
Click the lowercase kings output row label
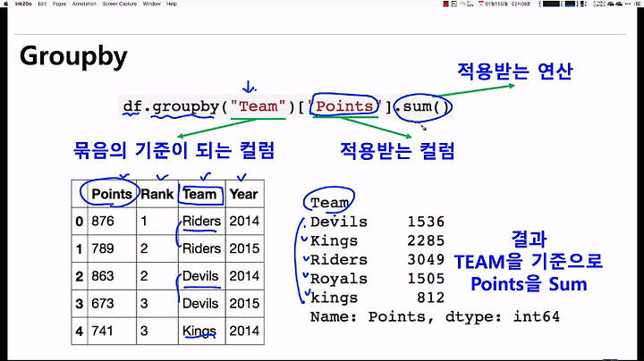coord(334,298)
